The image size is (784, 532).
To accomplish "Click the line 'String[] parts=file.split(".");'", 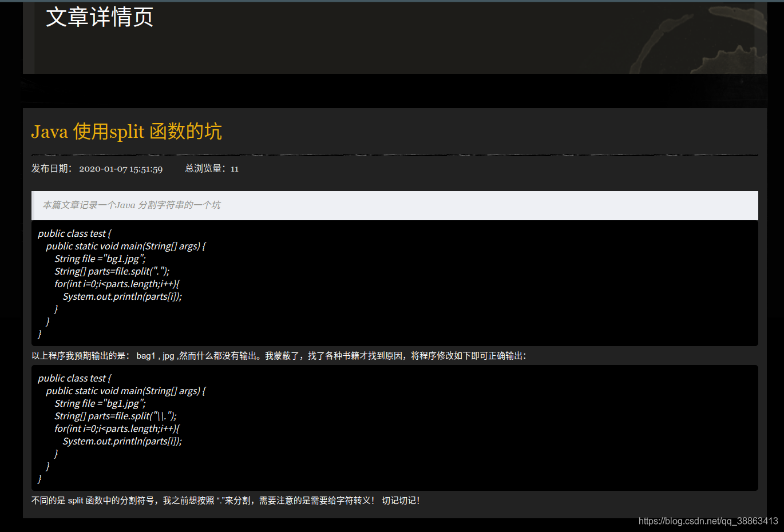I will [112, 271].
